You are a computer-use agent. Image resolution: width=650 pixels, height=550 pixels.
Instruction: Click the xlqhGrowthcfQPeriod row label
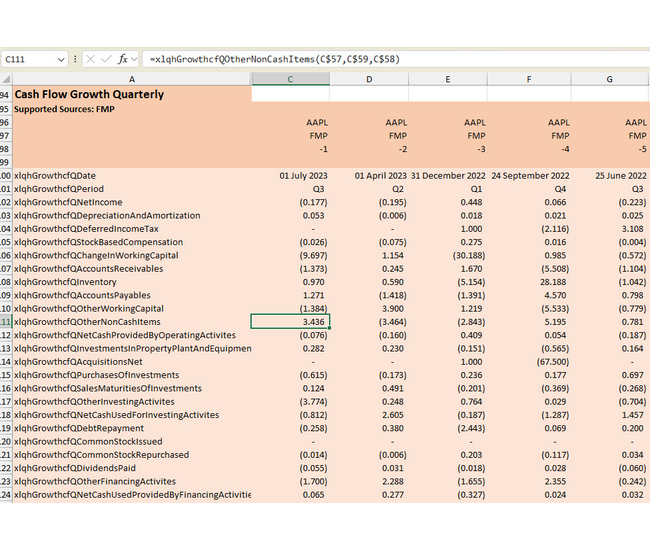click(x=59, y=189)
